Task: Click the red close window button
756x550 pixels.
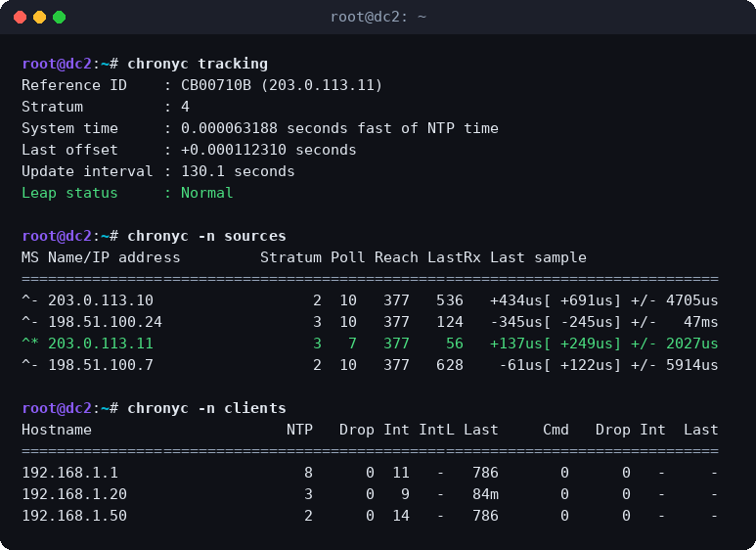Action: 21,18
